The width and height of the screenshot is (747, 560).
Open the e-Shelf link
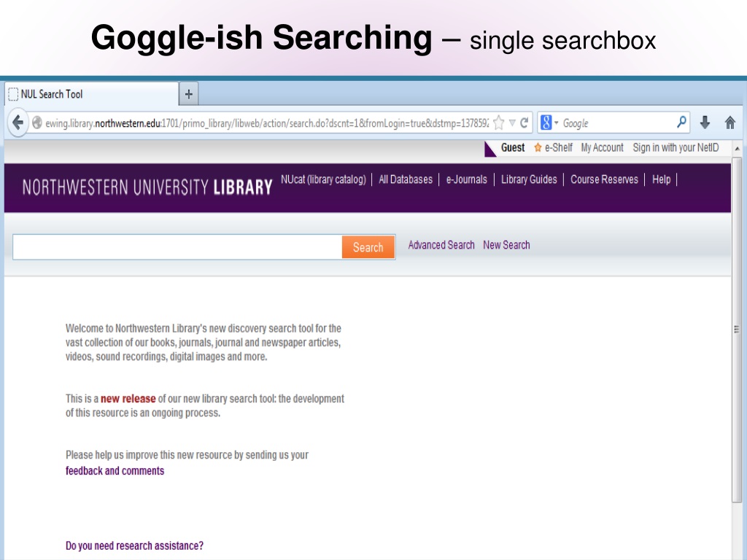tap(558, 147)
